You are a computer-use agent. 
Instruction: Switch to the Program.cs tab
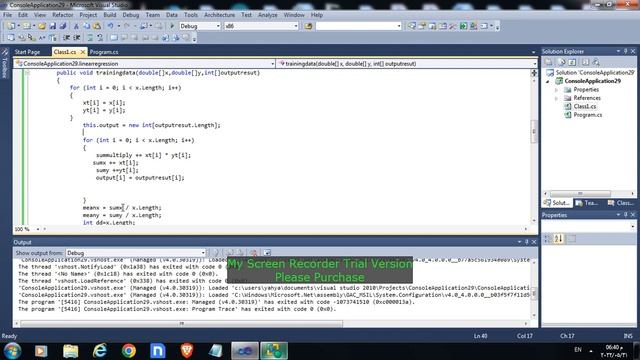pyautogui.click(x=104, y=52)
